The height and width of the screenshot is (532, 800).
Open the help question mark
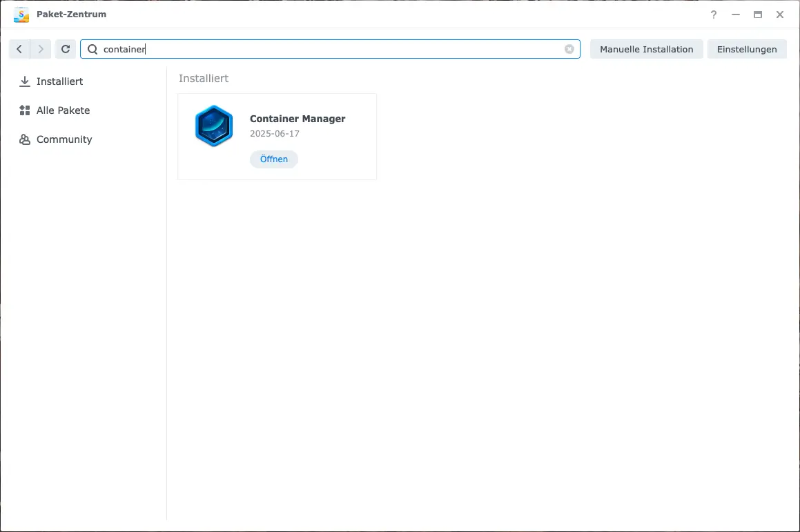(714, 14)
